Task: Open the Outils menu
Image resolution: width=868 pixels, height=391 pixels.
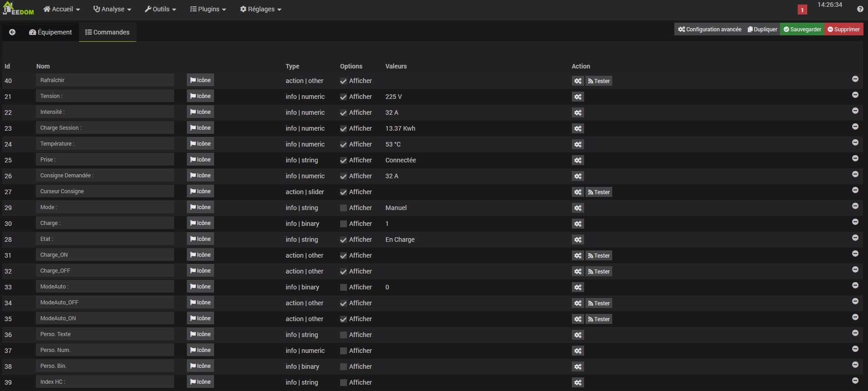Action: pyautogui.click(x=160, y=9)
